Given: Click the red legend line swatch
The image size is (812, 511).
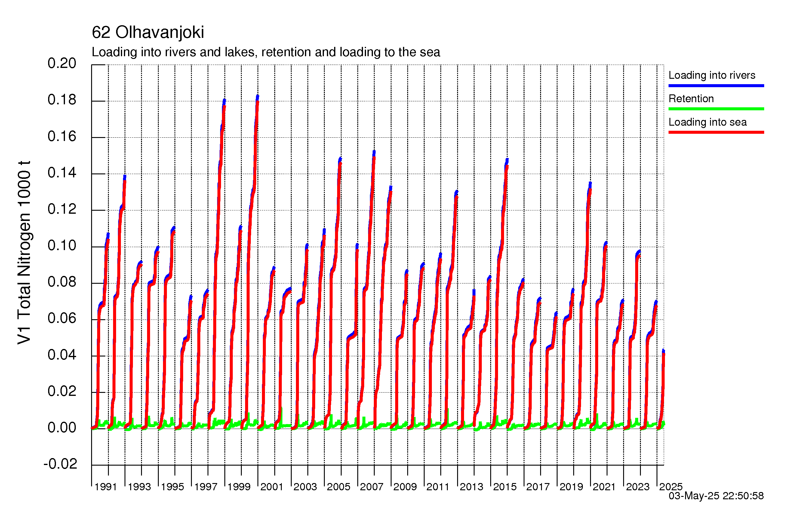Looking at the screenshot, I should click(716, 132).
